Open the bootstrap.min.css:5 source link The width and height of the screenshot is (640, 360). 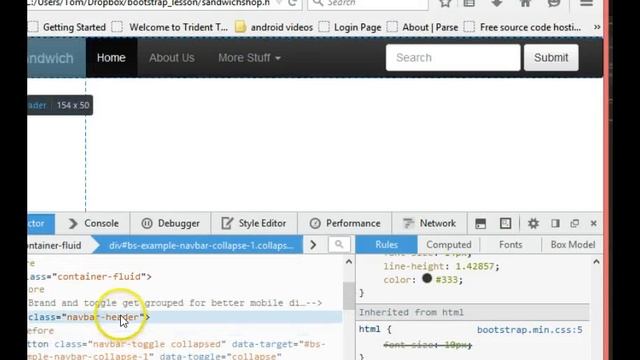click(x=529, y=329)
